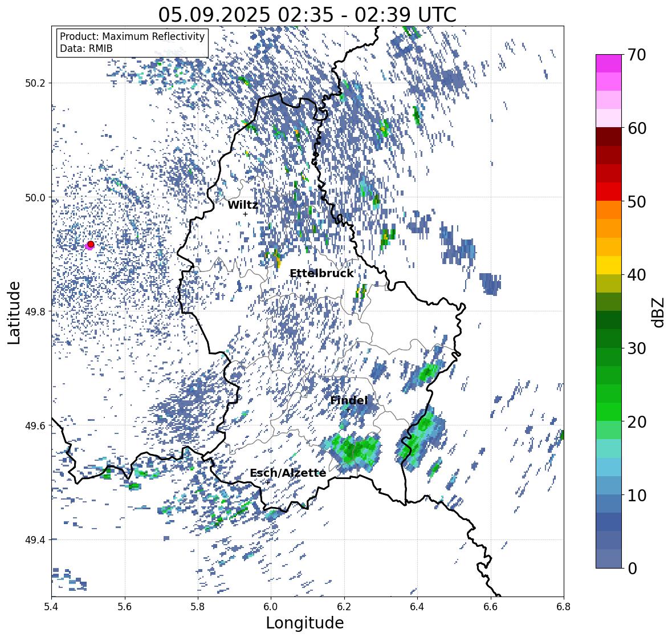Click the 5.8 longitude tick label

pyautogui.click(x=198, y=607)
